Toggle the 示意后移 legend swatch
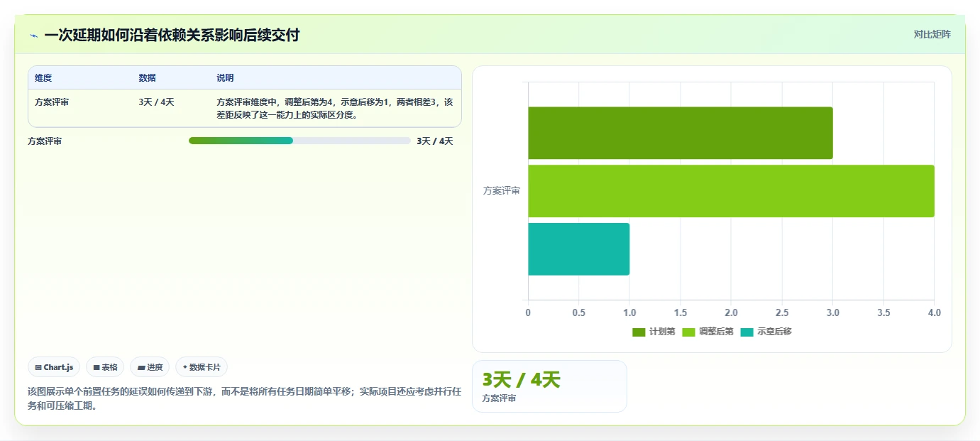The height and width of the screenshot is (441, 980). (x=747, y=332)
